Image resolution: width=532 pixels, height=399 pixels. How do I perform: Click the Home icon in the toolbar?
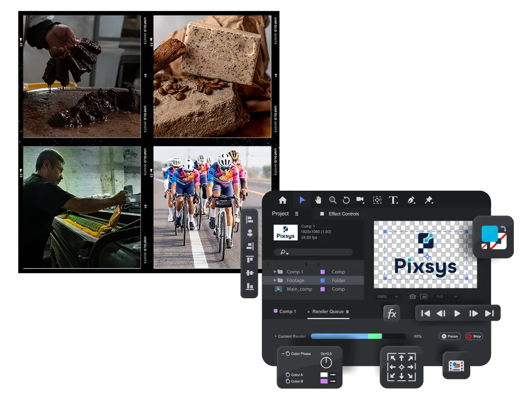(283, 200)
